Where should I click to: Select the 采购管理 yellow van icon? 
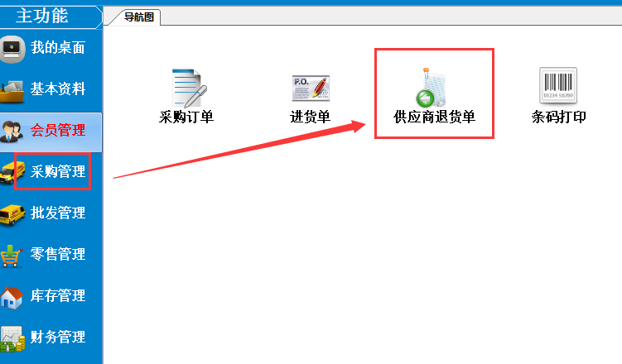pyautogui.click(x=12, y=173)
